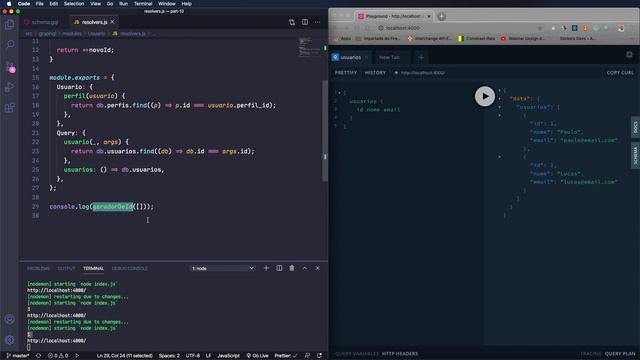Click the line and column indicator

click(124, 356)
